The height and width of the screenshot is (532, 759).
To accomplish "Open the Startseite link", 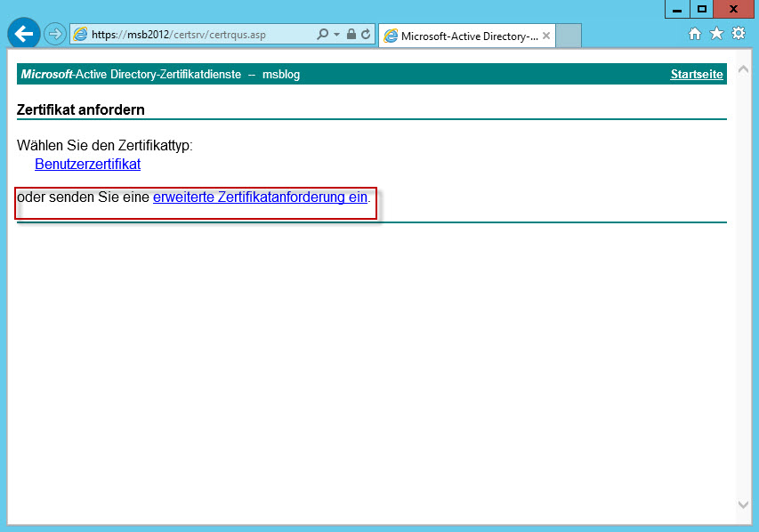I will point(697,74).
